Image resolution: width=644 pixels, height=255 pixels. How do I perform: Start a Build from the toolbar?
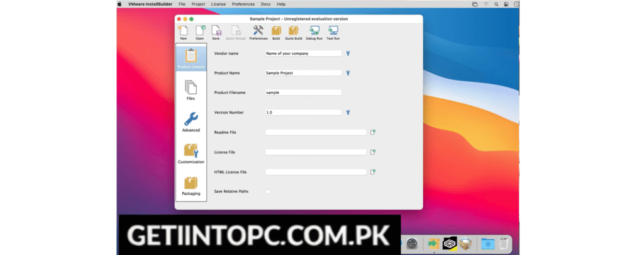[x=276, y=33]
